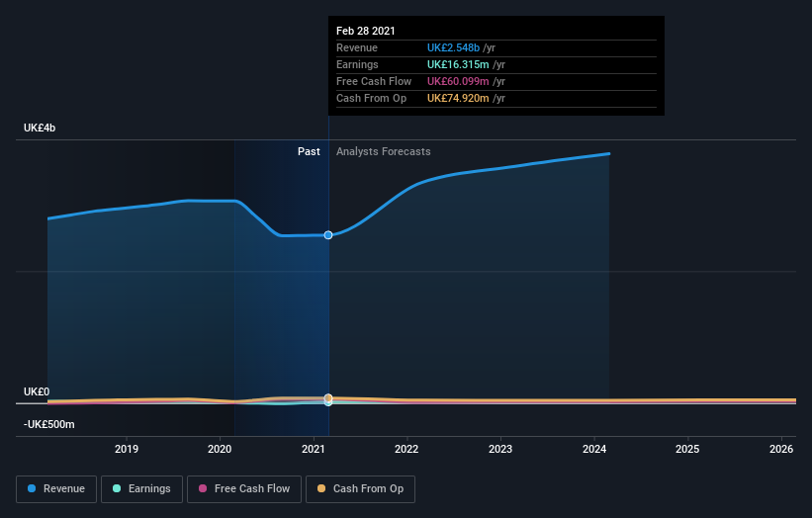Click the blue Revenue legend dot
Viewport: 812px width, 518px height.
pos(32,488)
